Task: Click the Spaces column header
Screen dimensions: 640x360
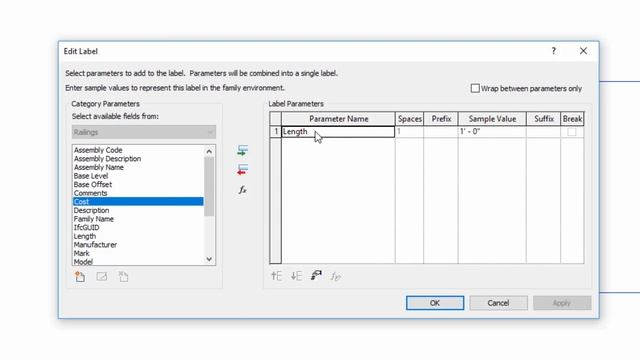Action: 409,119
